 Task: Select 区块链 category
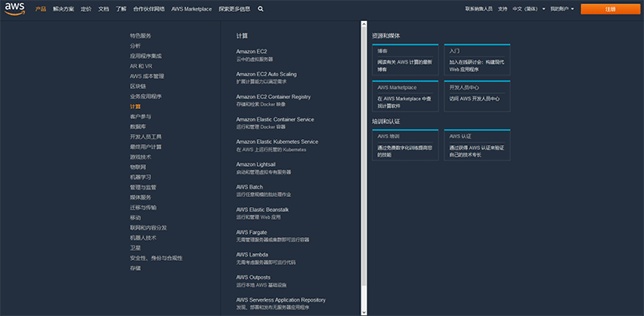(x=138, y=86)
